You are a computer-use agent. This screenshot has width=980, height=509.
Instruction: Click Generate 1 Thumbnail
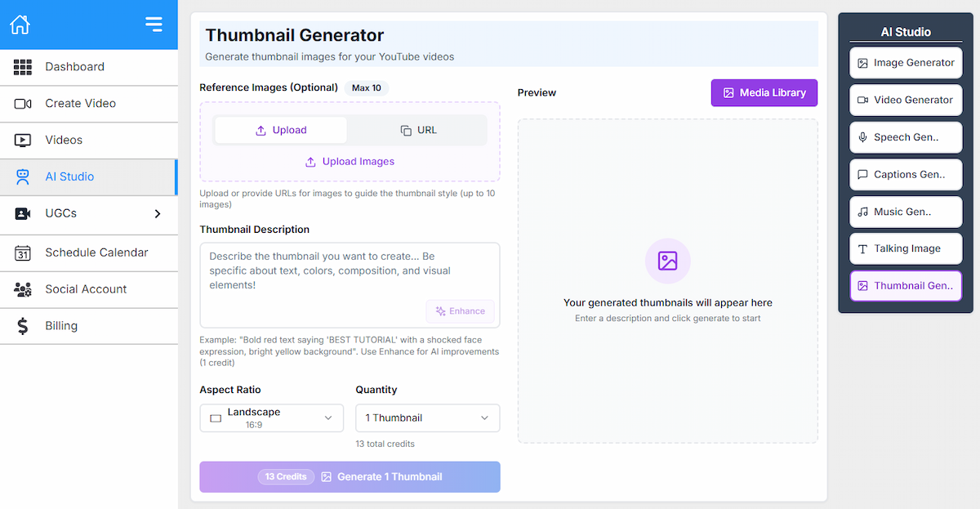[x=350, y=476]
